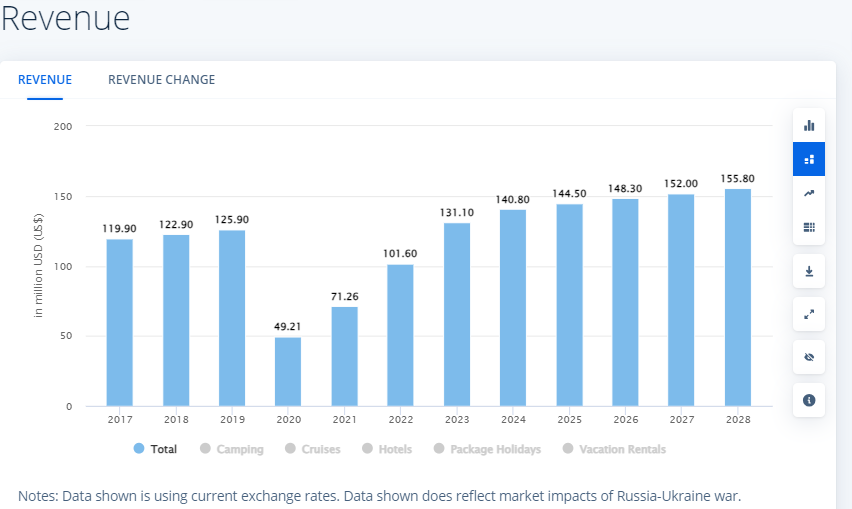Toggle the hide-values eye icon
The height and width of the screenshot is (509, 852).
[x=809, y=357]
